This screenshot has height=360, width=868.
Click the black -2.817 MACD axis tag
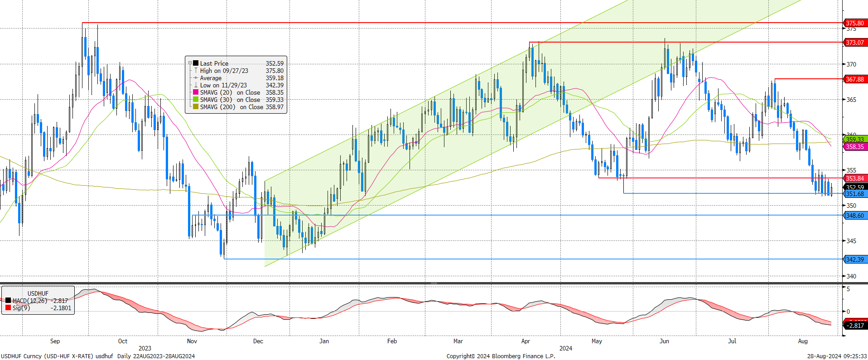(x=855, y=326)
